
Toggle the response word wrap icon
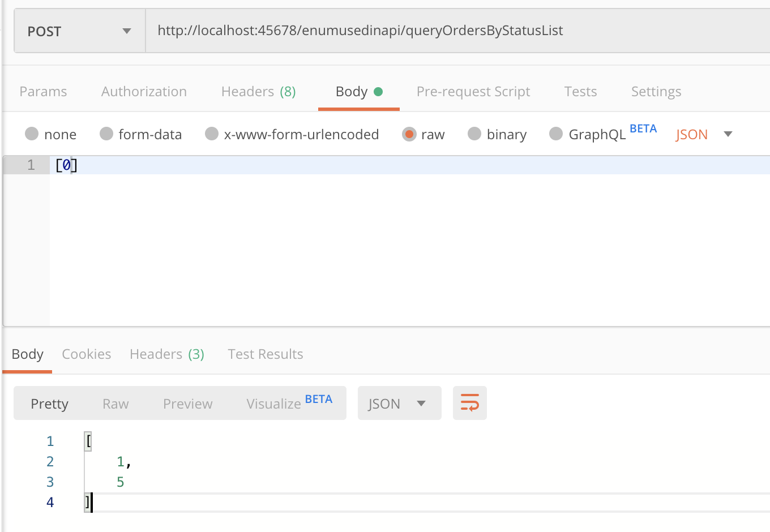tap(469, 403)
